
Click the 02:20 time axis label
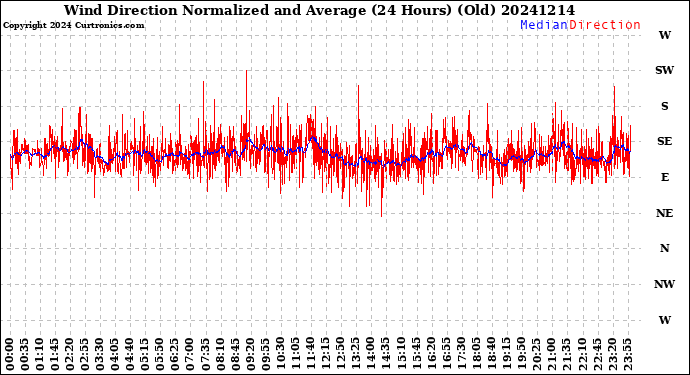[70, 354]
